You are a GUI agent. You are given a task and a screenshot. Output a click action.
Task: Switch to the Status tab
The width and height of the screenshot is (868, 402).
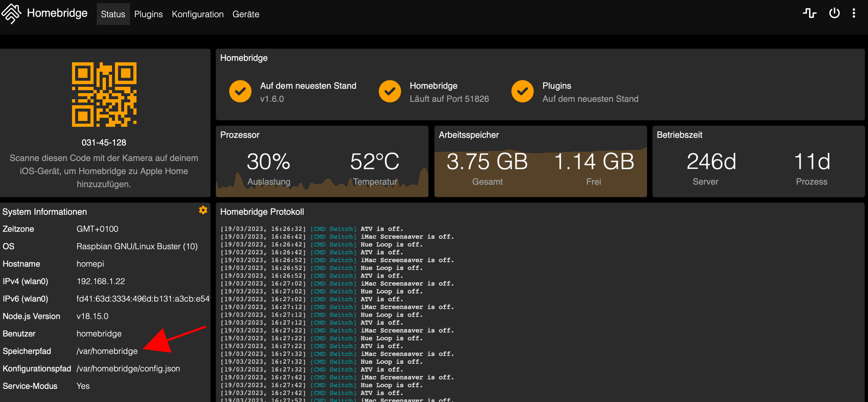pyautogui.click(x=113, y=14)
